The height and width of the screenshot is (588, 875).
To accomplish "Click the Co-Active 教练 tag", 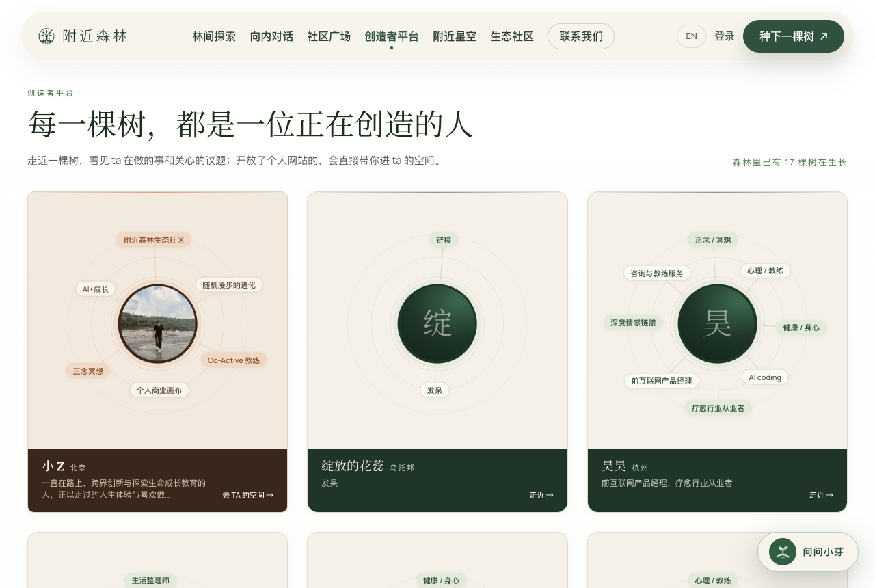I will click(x=234, y=360).
